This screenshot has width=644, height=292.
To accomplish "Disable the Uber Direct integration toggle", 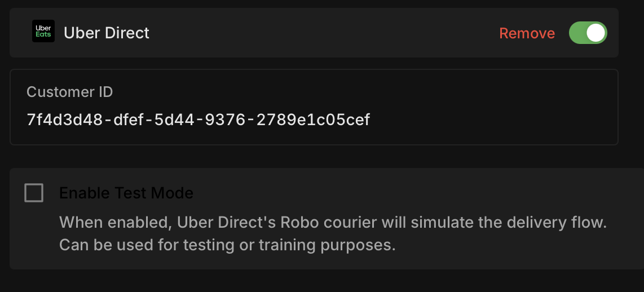I will [588, 33].
